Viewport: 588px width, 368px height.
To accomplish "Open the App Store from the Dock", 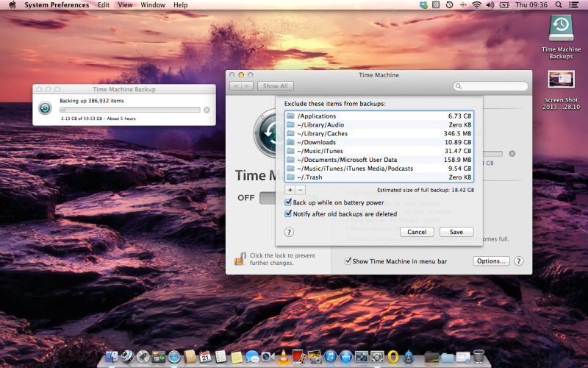I will (345, 357).
